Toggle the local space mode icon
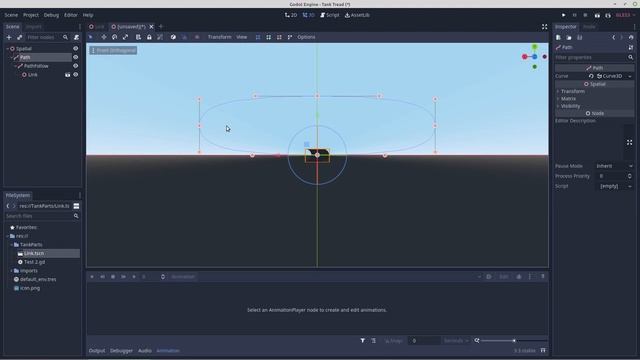 point(173,37)
